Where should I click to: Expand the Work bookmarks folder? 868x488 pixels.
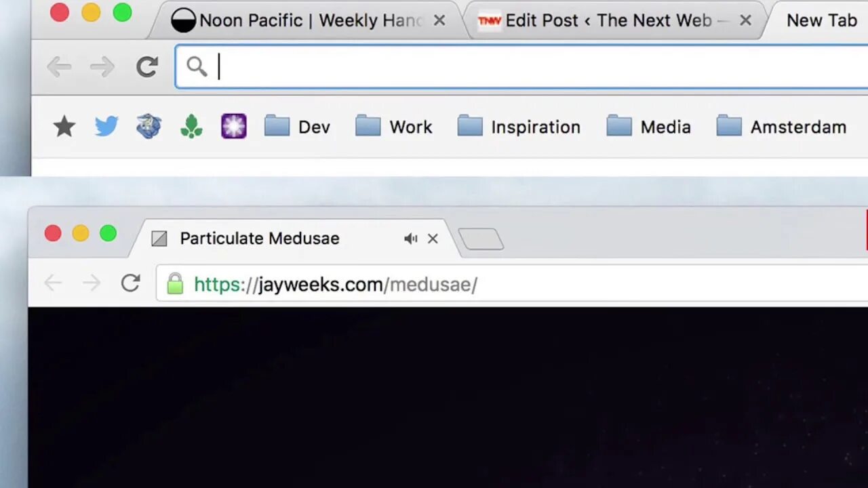tap(393, 126)
